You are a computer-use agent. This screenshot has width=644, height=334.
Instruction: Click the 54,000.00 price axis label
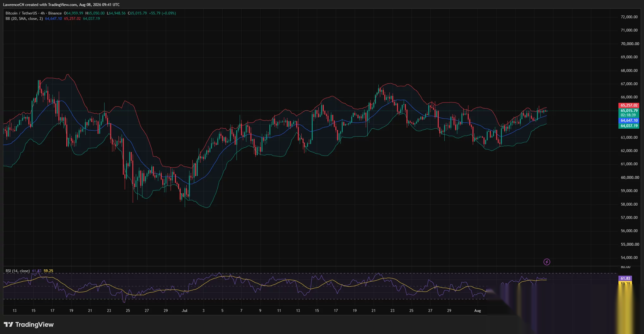click(x=629, y=258)
